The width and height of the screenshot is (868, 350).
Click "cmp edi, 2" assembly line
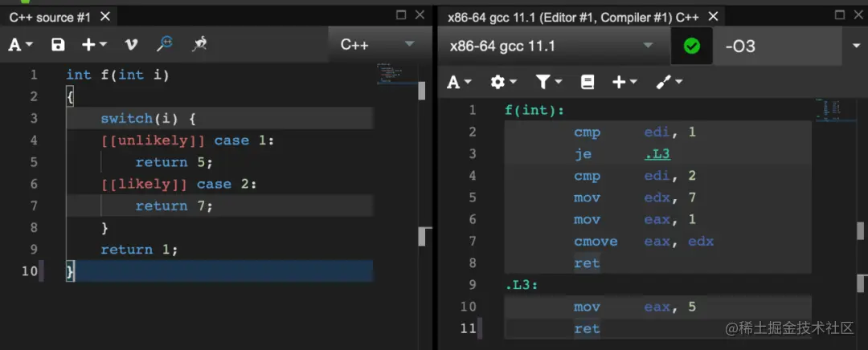pyautogui.click(x=635, y=176)
